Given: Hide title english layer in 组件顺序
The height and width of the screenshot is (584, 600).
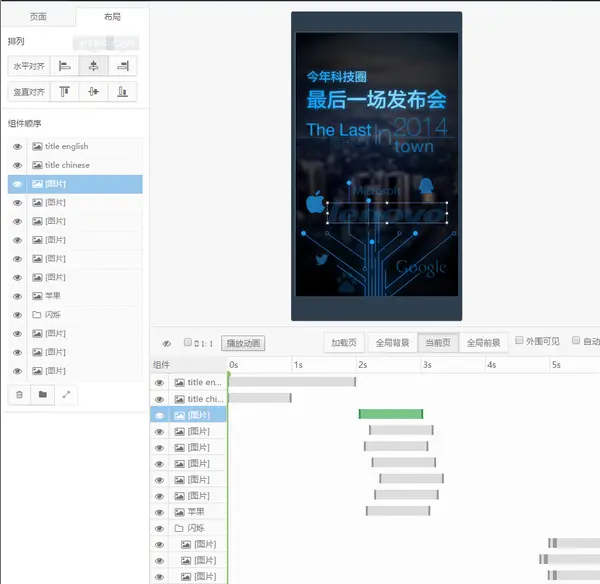Looking at the screenshot, I should (17, 147).
